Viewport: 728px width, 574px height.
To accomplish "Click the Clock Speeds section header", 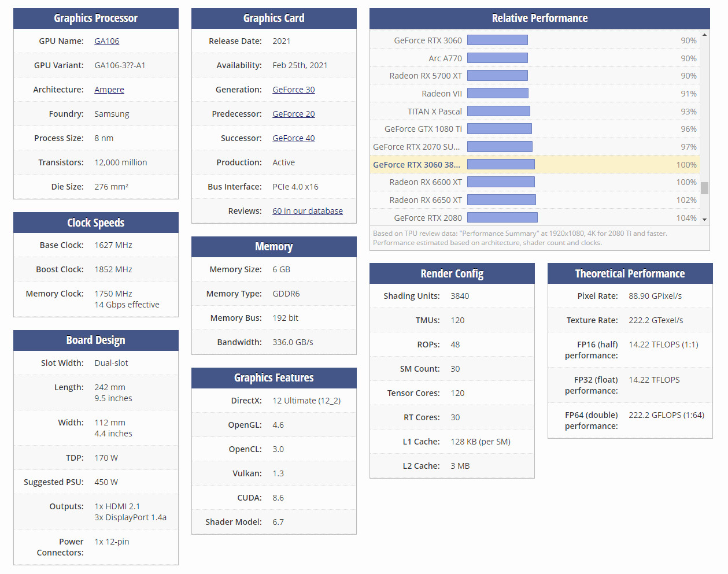I will pos(96,223).
